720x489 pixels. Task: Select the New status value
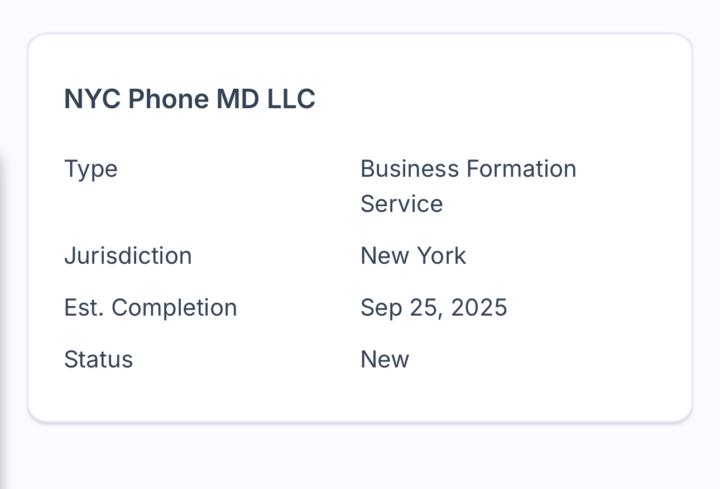click(x=385, y=360)
